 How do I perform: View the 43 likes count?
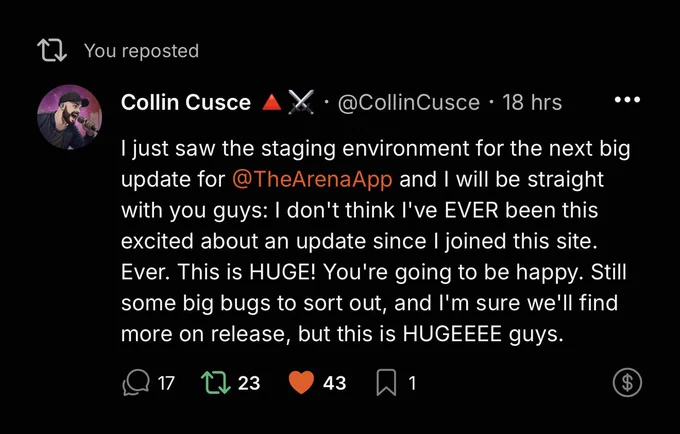[x=334, y=383]
